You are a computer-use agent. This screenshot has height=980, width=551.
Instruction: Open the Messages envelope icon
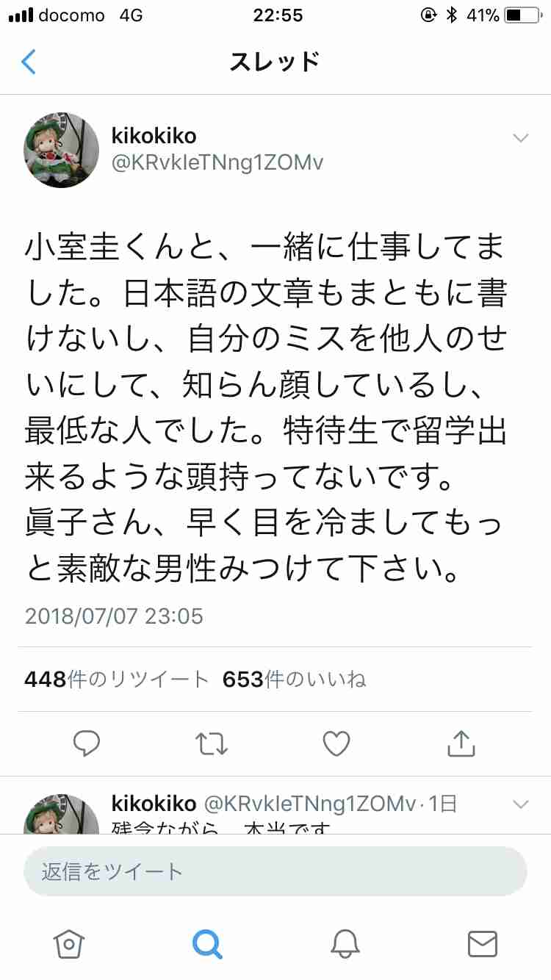(x=483, y=943)
